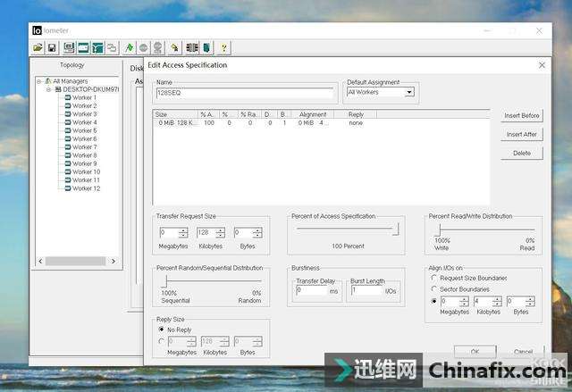Open the Default Assignment dropdown
Viewport: 572px width, 392px height.
pyautogui.click(x=409, y=92)
